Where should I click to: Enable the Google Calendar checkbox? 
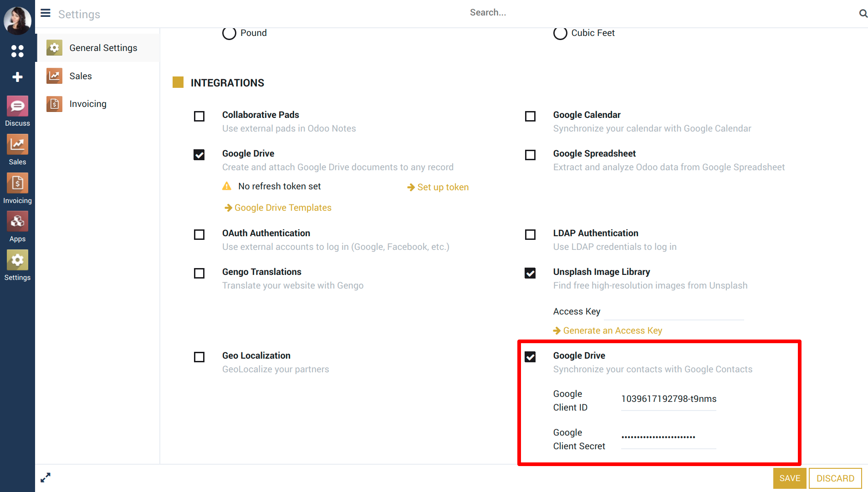click(530, 117)
